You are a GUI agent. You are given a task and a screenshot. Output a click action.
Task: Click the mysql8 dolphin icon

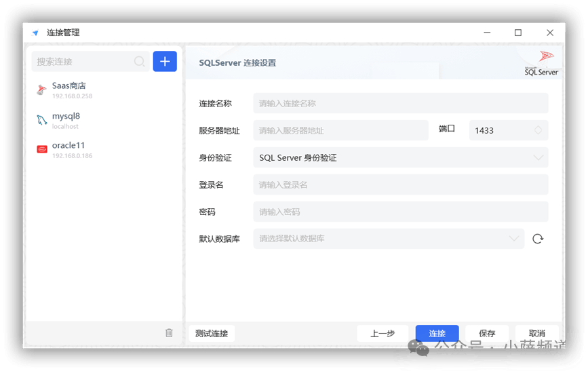[42, 120]
